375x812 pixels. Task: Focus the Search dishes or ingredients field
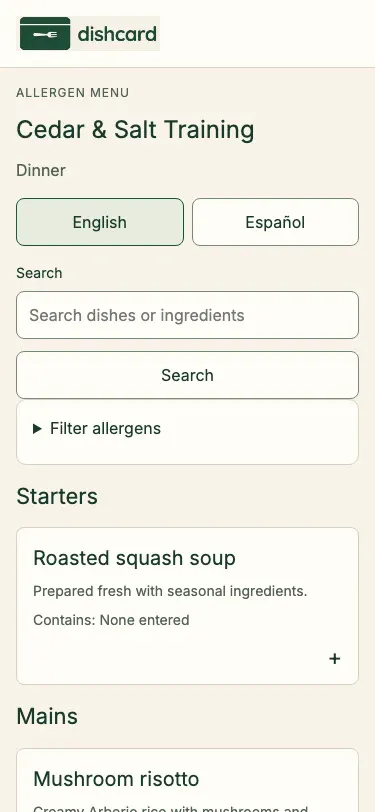(188, 315)
